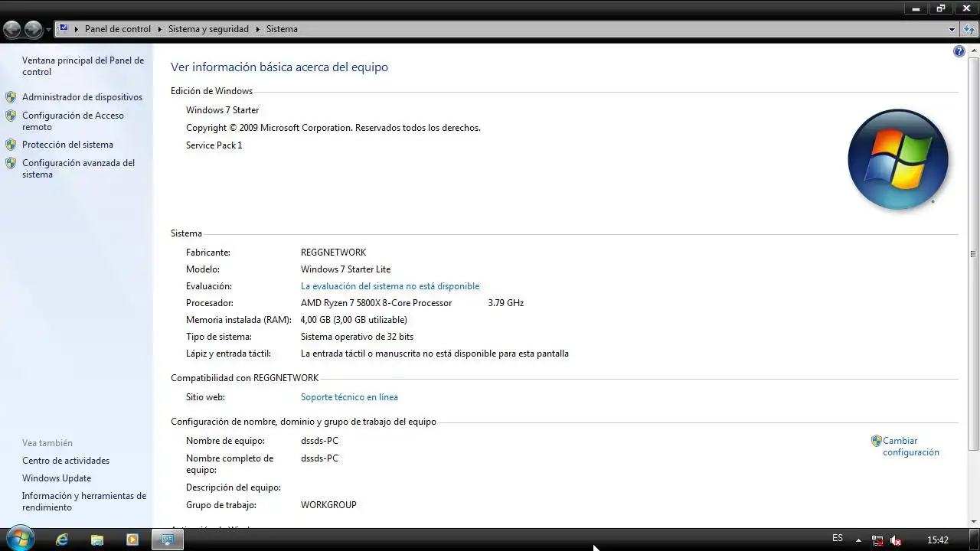Expand arrow between Panel de control and Sistema y seguridad
Viewport: 980px width, 551px height.
point(160,29)
